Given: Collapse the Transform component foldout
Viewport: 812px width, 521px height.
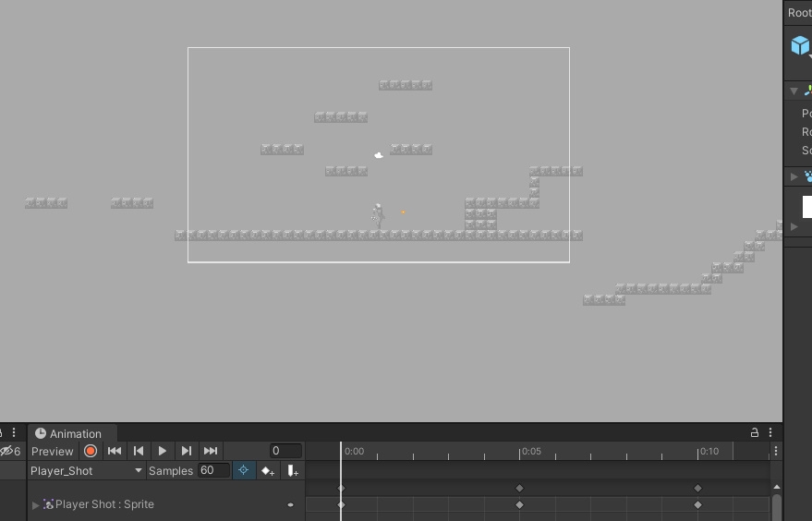Looking at the screenshot, I should click(794, 91).
